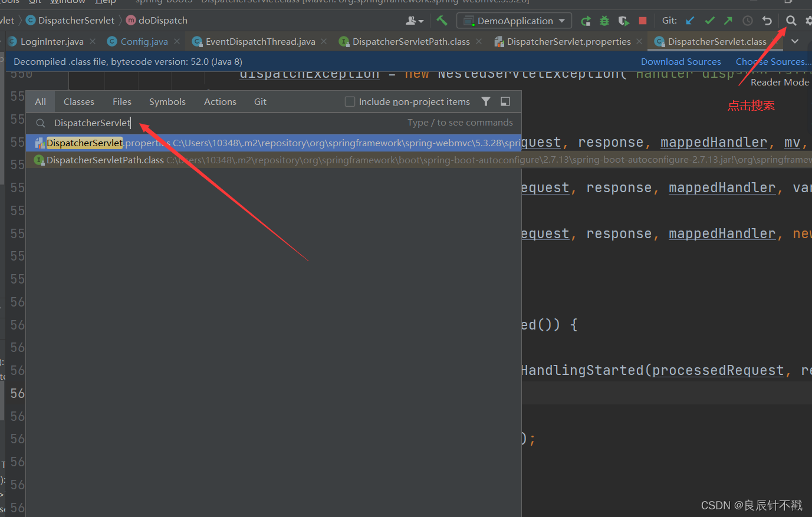
Task: Switch to the DispatcherServlet.properties editor tab
Action: tap(568, 42)
